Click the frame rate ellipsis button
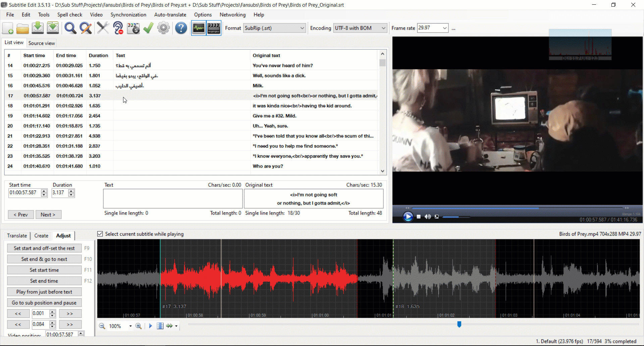This screenshot has width=644, height=346. click(453, 28)
